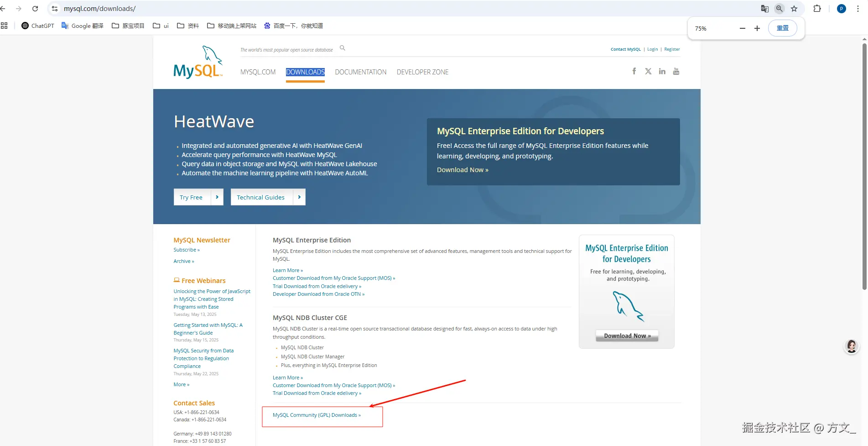Subscribe to the MySQL Newsletter

187,250
